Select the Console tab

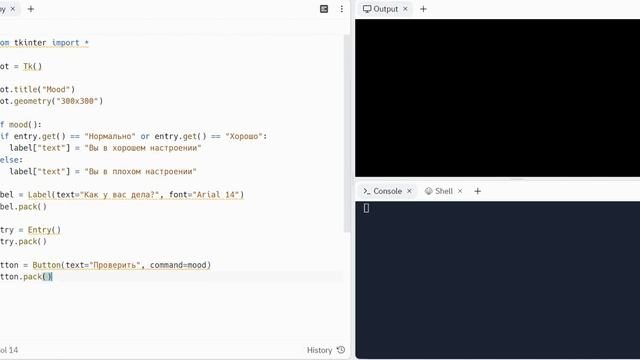coord(383,191)
